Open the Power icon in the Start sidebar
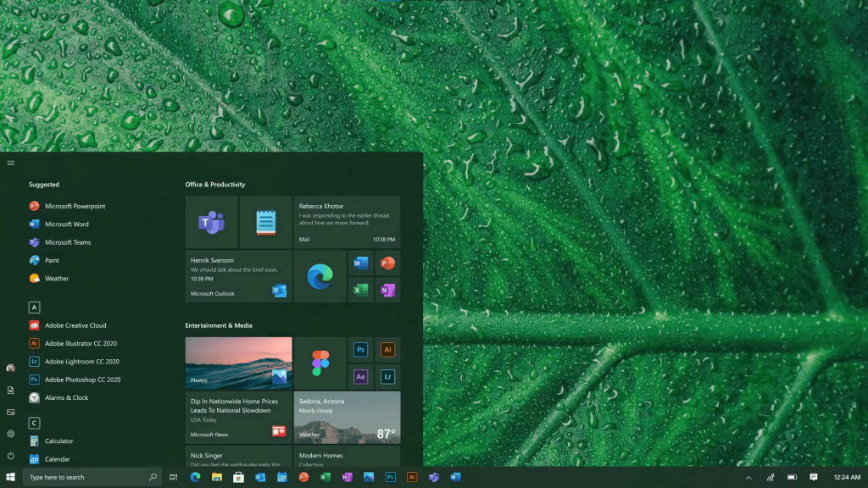The height and width of the screenshot is (488, 868). coord(11,456)
